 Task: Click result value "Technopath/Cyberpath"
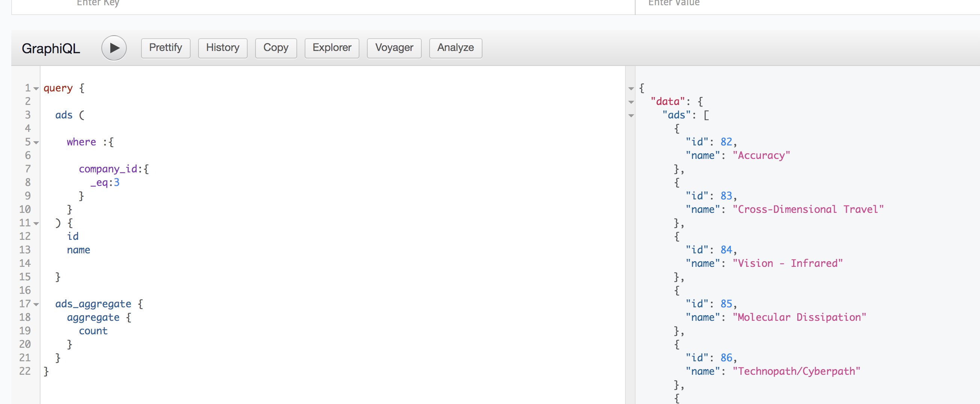tap(796, 371)
